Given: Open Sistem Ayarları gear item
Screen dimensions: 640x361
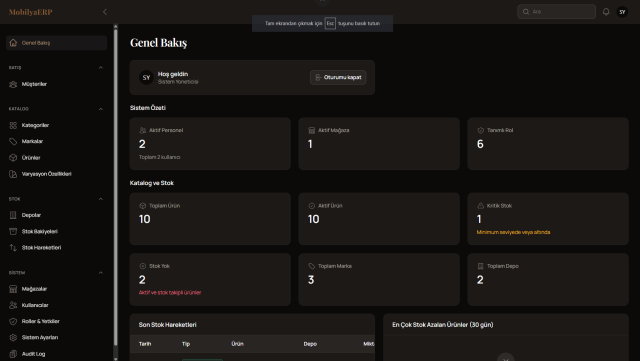Looking at the screenshot, I should click(56, 337).
